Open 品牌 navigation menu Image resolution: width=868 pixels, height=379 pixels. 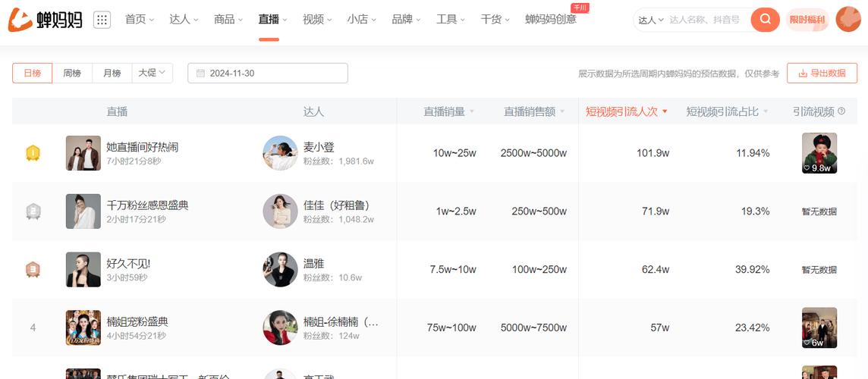point(406,20)
